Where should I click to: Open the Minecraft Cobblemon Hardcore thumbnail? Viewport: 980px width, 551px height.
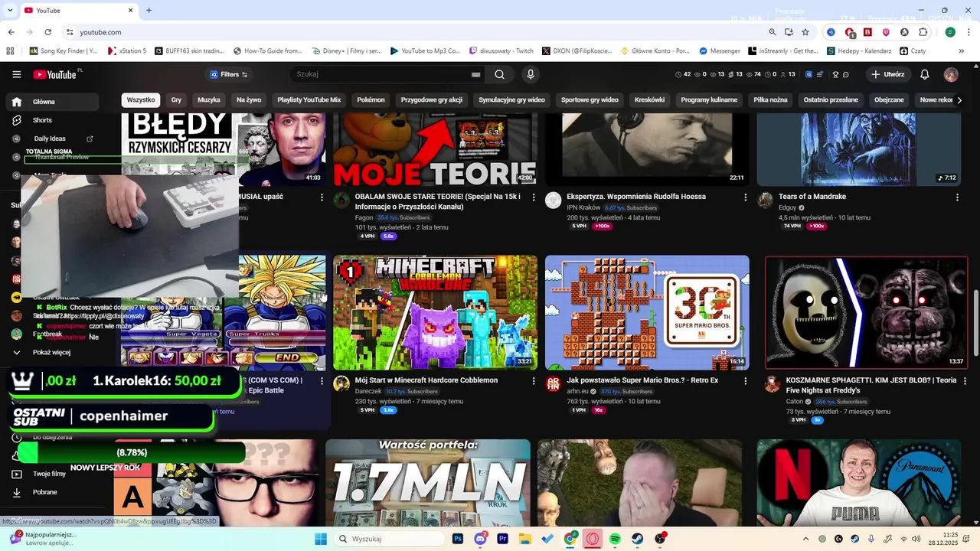tap(435, 312)
